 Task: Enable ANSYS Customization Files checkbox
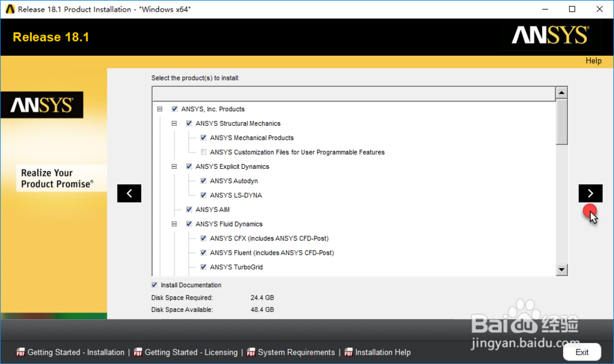pyautogui.click(x=203, y=152)
